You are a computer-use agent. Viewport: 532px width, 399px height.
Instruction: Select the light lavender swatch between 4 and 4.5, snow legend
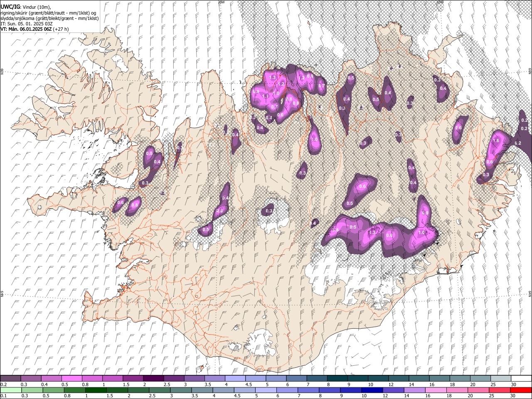[x=235, y=378]
